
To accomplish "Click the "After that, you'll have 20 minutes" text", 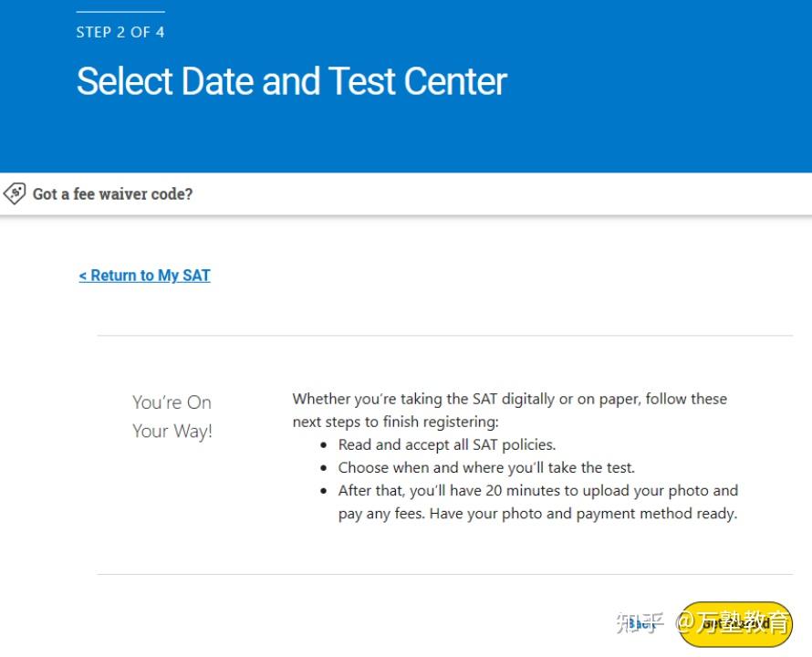I will [537, 491].
